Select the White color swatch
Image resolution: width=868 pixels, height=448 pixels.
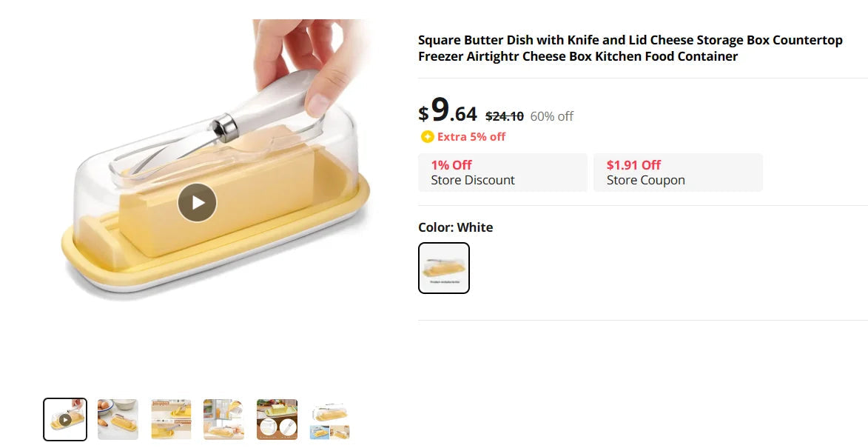tap(444, 268)
